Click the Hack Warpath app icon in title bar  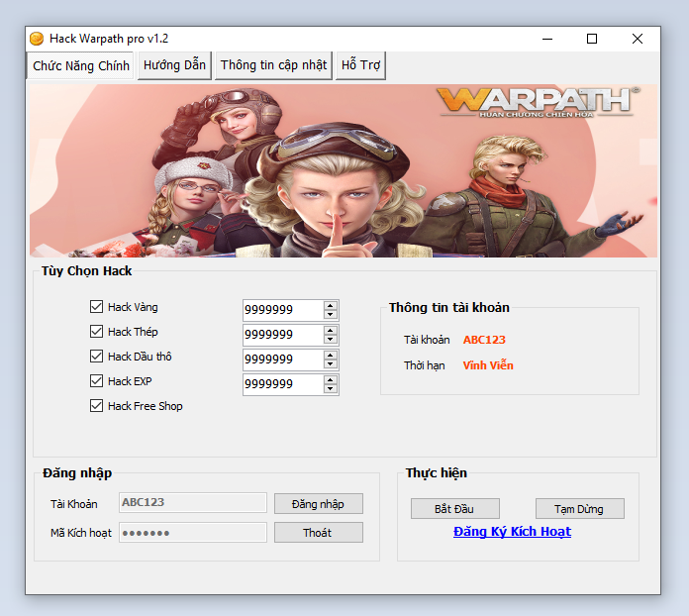tap(37, 39)
